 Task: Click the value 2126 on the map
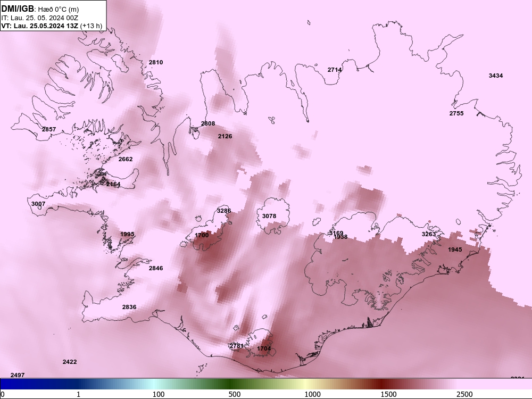pyautogui.click(x=225, y=136)
